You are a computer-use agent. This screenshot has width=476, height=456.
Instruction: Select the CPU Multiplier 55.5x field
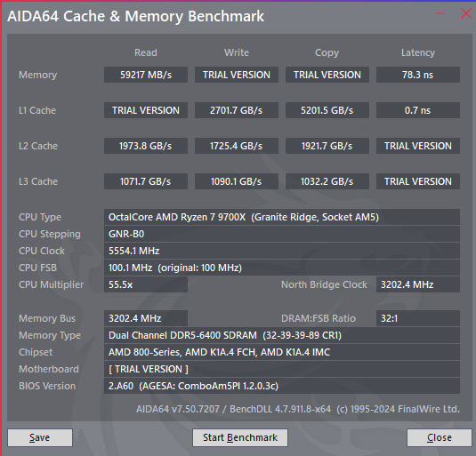point(146,284)
